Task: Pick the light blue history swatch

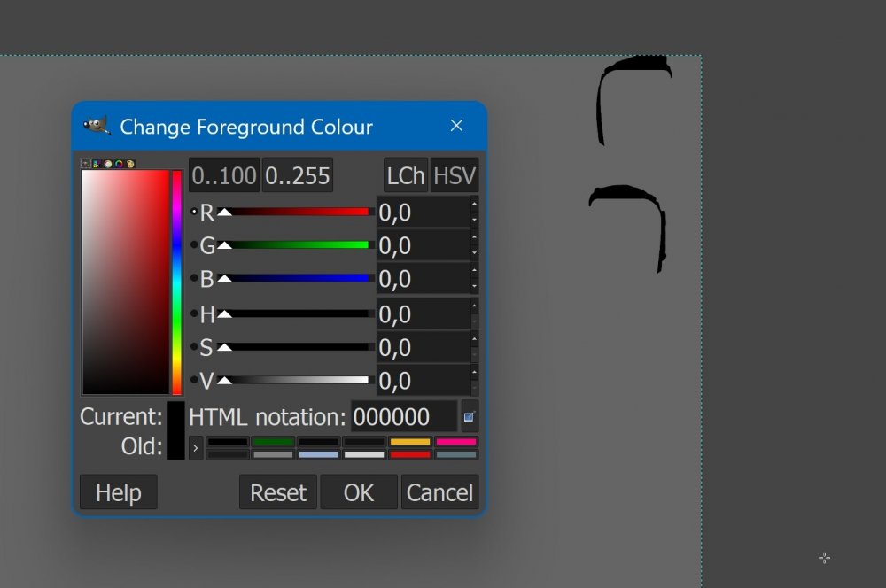Action: pyautogui.click(x=319, y=454)
